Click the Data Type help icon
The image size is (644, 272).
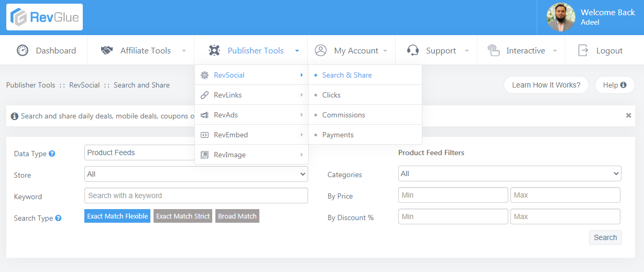[x=52, y=154]
